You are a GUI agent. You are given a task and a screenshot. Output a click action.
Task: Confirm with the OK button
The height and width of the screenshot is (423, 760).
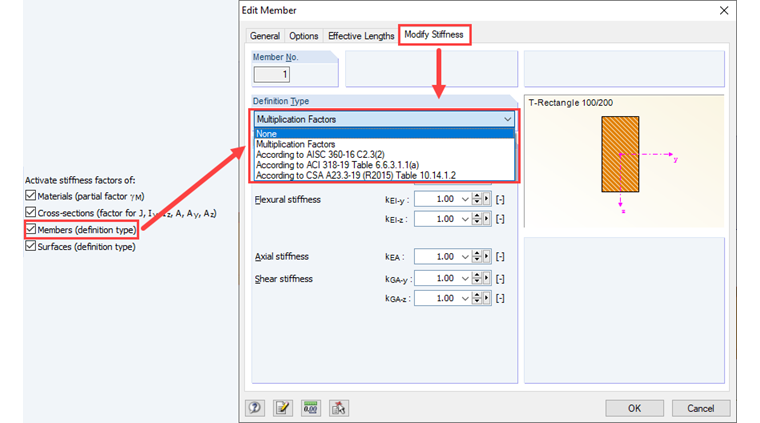[634, 408]
